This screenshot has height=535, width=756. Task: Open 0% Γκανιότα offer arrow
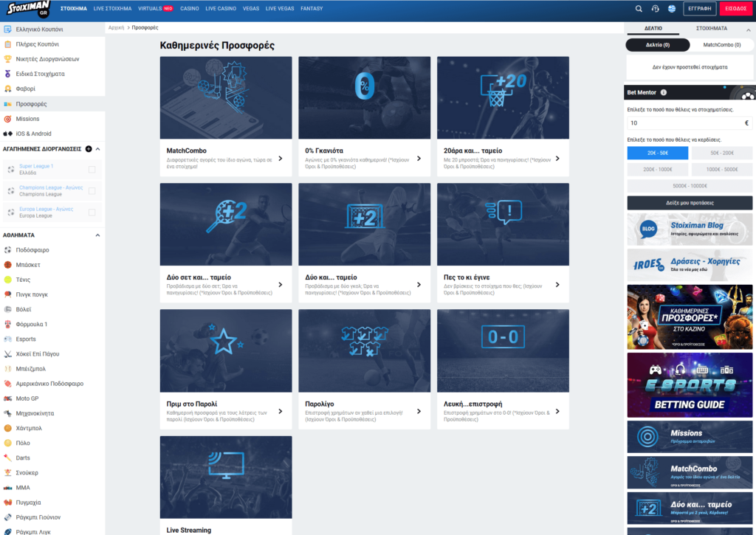419,159
